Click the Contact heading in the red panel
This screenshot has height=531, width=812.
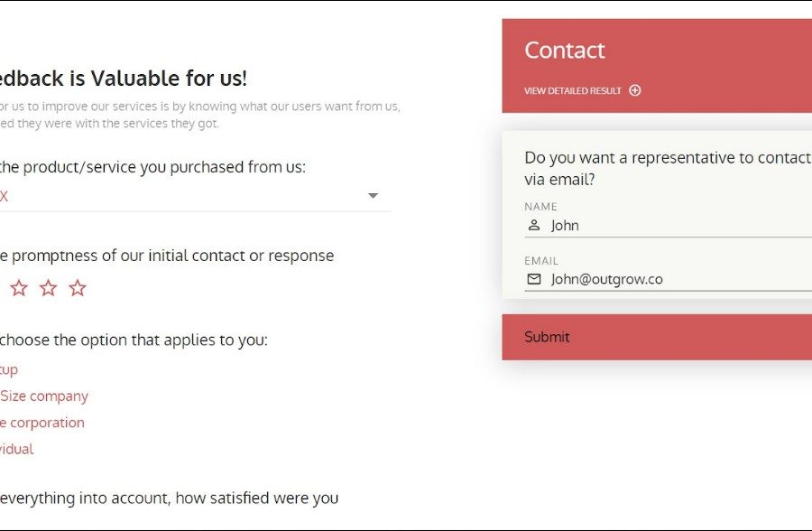tap(565, 51)
